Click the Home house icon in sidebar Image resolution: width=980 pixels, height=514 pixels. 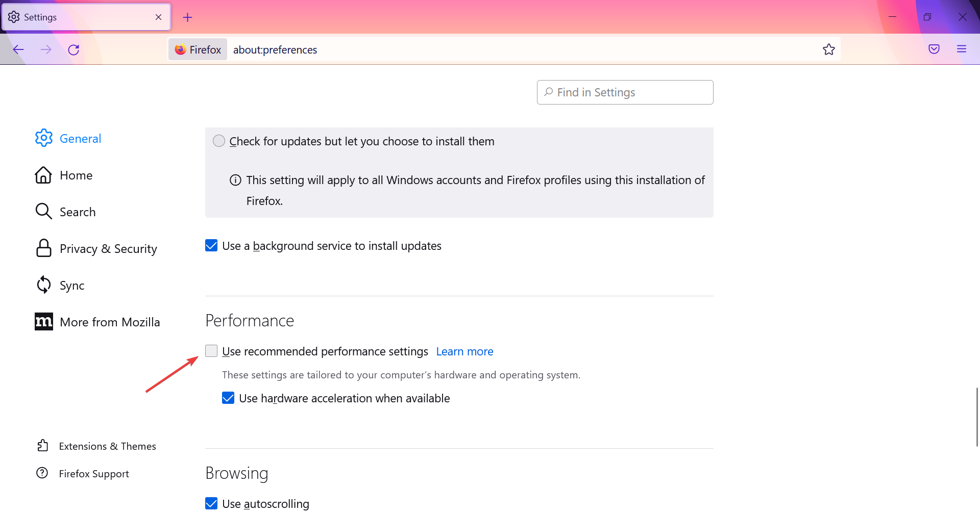[43, 175]
